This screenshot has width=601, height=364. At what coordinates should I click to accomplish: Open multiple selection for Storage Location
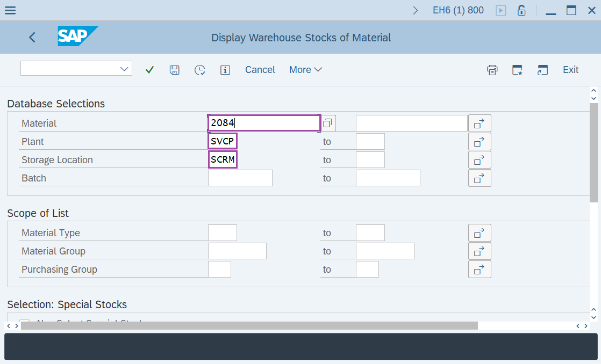pos(480,159)
